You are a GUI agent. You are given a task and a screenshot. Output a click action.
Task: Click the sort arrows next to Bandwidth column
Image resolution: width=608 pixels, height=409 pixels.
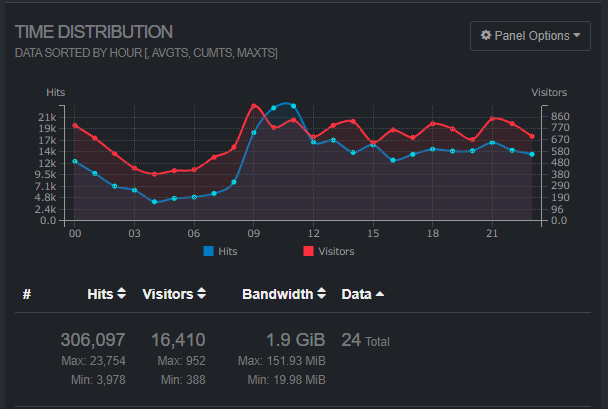tap(322, 294)
